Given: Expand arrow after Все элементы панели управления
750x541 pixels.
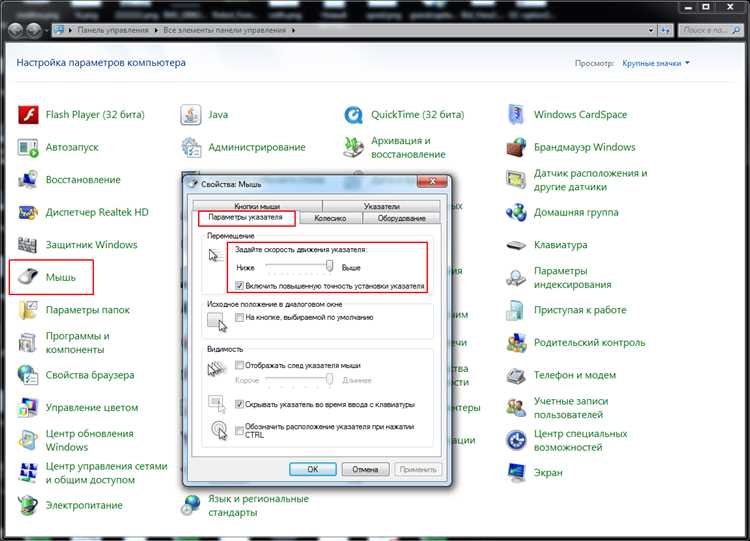Looking at the screenshot, I should click(293, 30).
